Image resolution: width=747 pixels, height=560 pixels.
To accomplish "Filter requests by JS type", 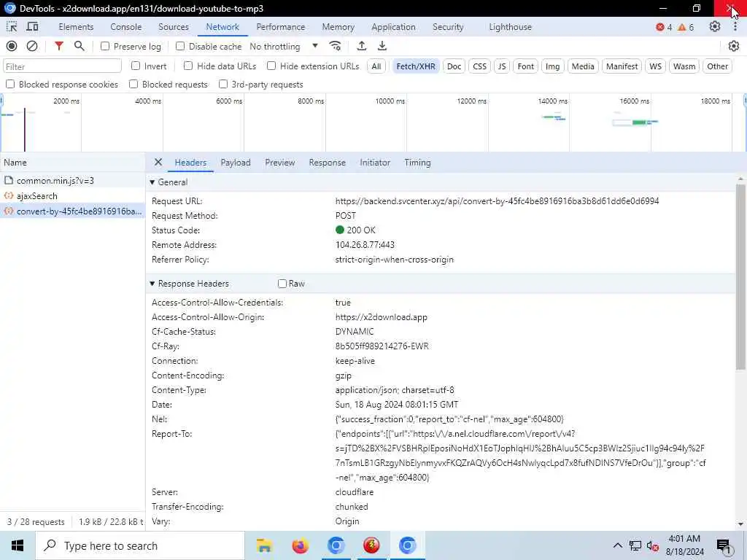I will click(502, 66).
